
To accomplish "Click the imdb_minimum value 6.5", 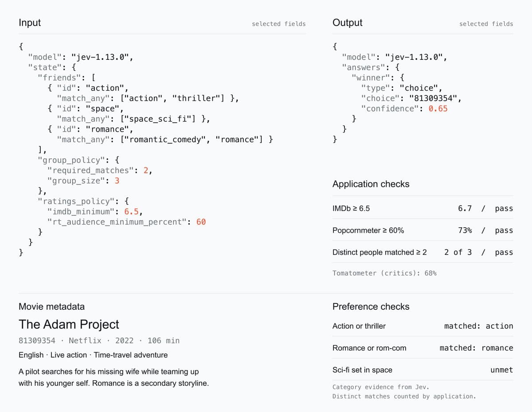I will point(131,211).
